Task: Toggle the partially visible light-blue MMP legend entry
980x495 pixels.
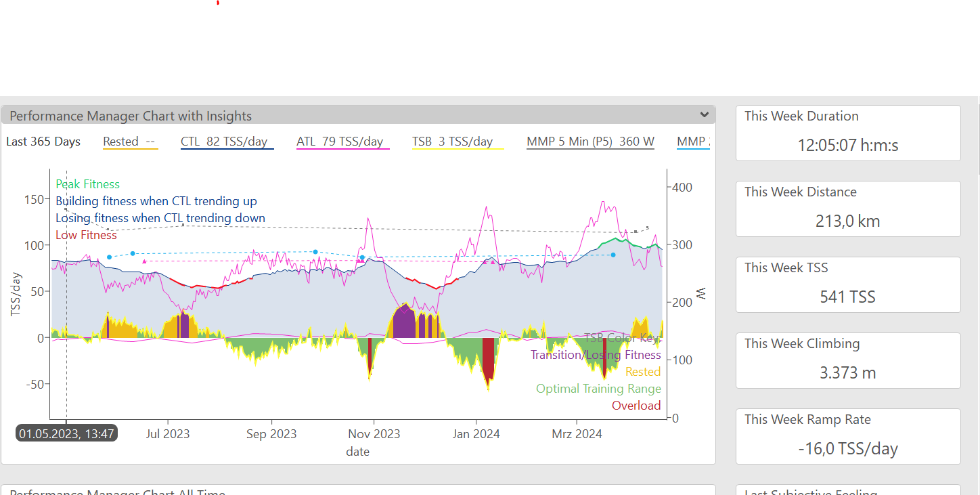Action: click(x=692, y=142)
